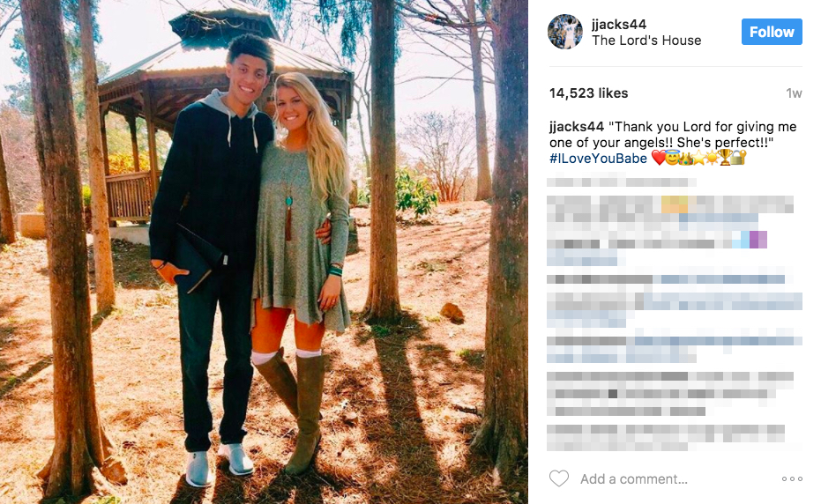
Task: Follow the jjacks44 account
Action: click(x=772, y=32)
